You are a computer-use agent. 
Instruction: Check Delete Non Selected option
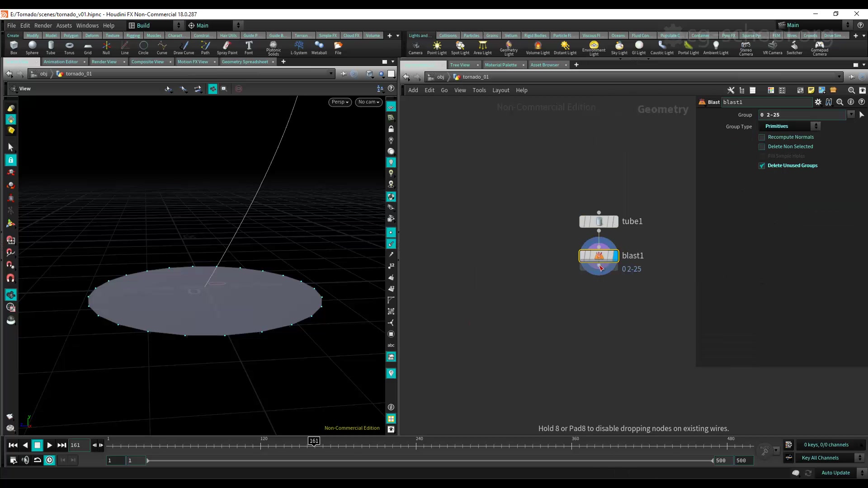(762, 146)
